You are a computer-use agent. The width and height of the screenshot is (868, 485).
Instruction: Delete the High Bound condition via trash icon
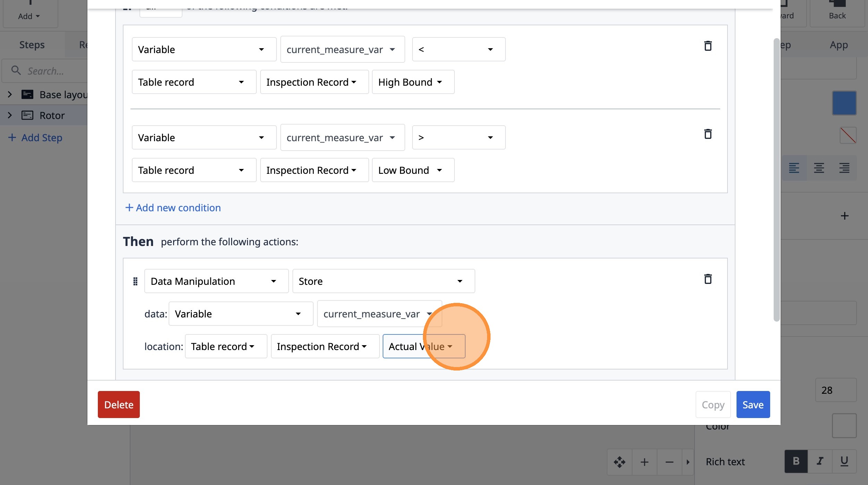pyautogui.click(x=708, y=46)
